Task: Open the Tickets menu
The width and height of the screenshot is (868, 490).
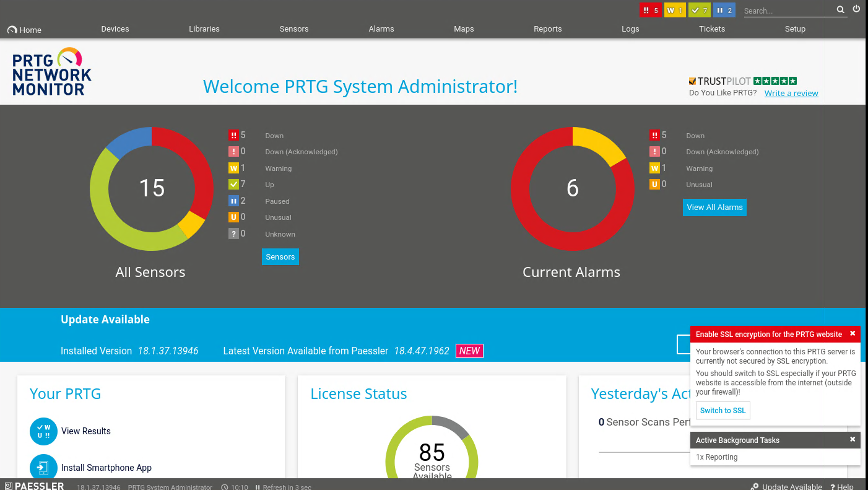Action: (712, 28)
